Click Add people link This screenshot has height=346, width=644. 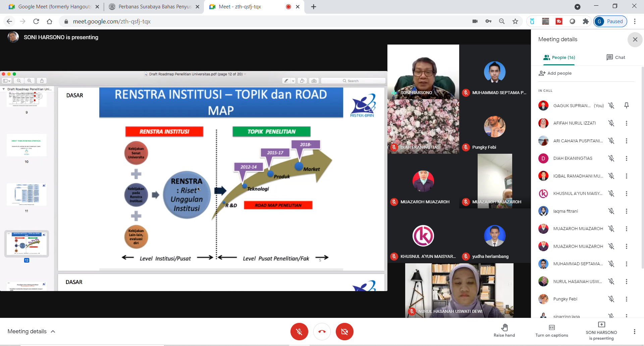(x=555, y=73)
